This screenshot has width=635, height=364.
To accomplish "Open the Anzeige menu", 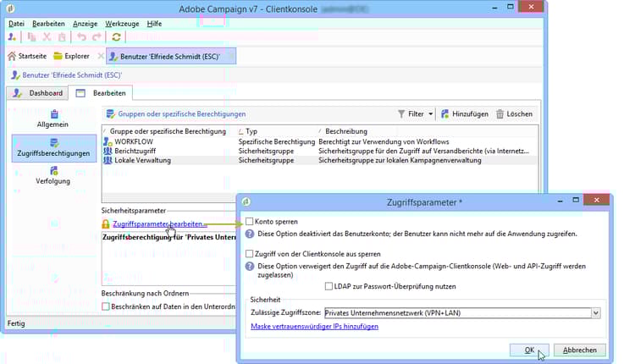I will point(85,24).
